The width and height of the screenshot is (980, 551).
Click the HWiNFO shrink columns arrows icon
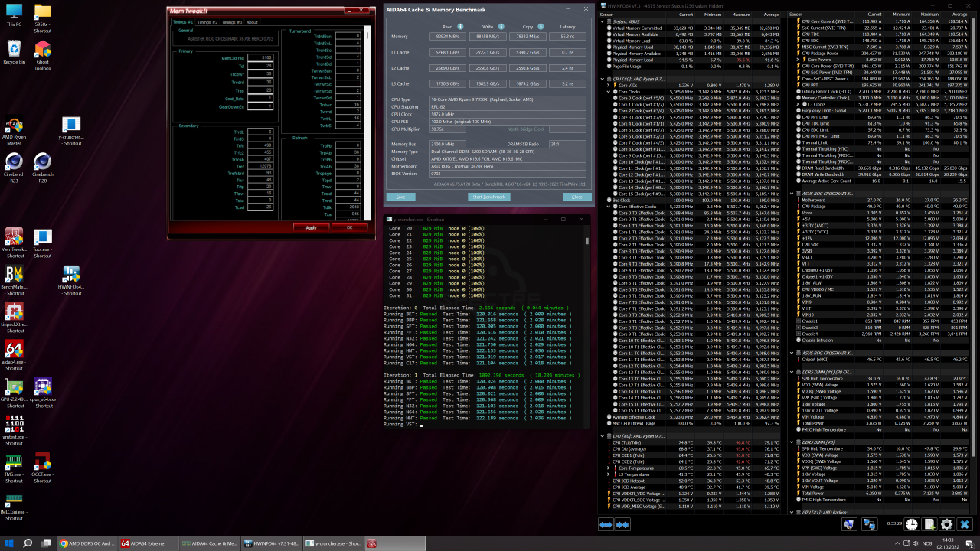pos(622,524)
